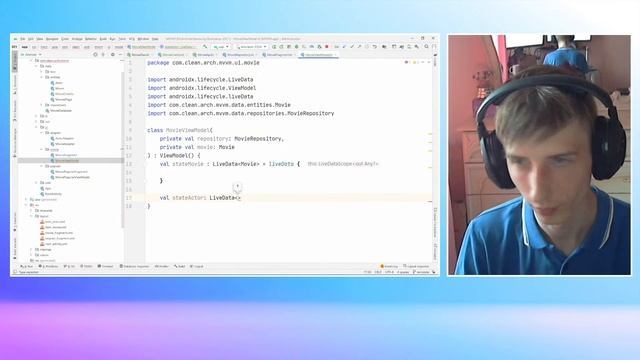The width and height of the screenshot is (640, 360).
Task: Open the Android project view dropdown
Action: (31, 55)
